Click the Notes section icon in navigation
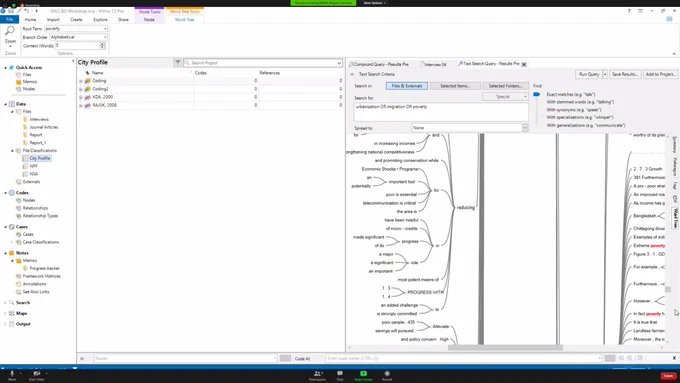 12,253
